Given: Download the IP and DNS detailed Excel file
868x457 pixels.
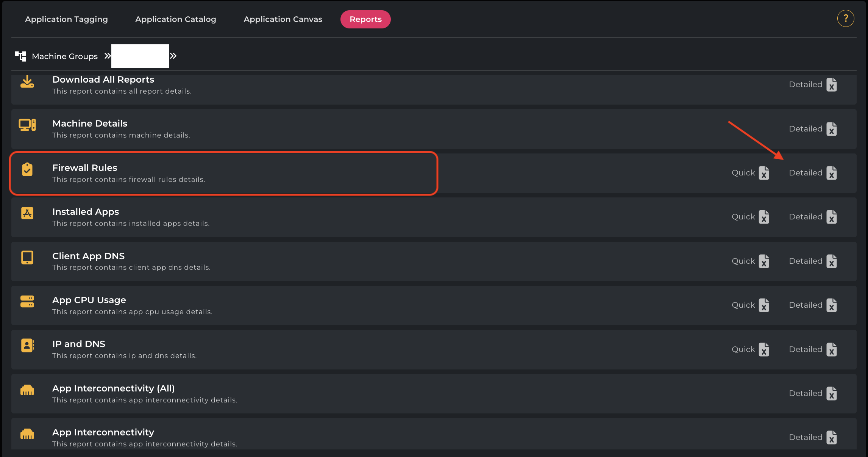Looking at the screenshot, I should pyautogui.click(x=832, y=350).
